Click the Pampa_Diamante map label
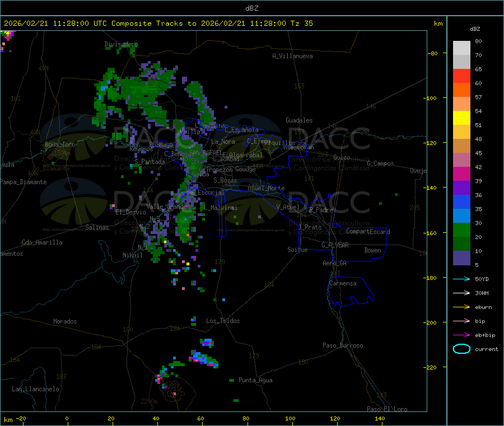 [24, 182]
